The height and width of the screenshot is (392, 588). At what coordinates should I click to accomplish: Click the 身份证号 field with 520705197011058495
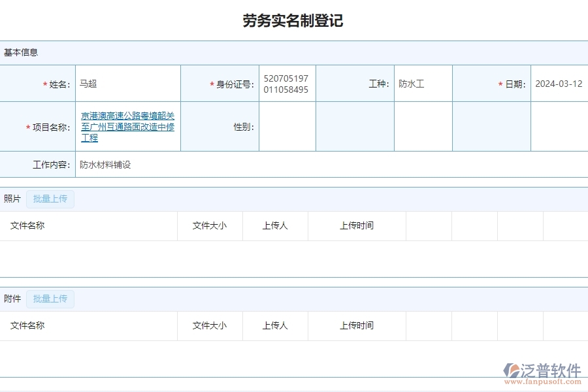coord(289,83)
